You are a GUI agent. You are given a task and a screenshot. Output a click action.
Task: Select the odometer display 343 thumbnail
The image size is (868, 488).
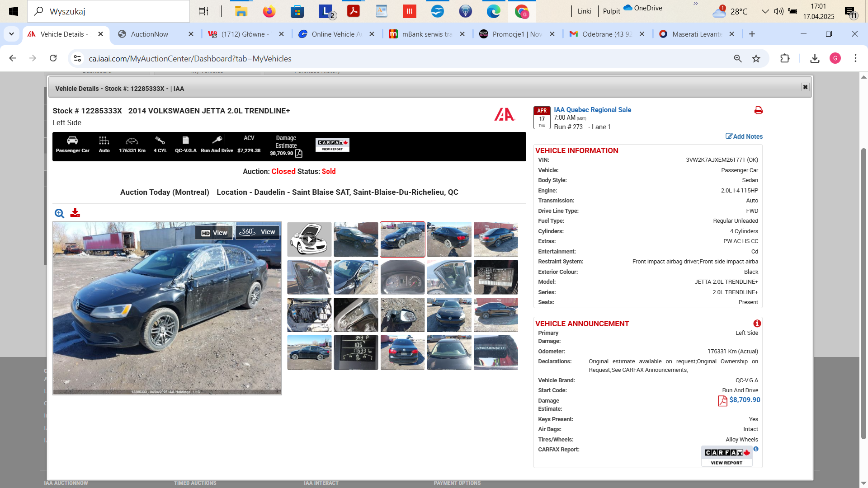[x=356, y=352]
